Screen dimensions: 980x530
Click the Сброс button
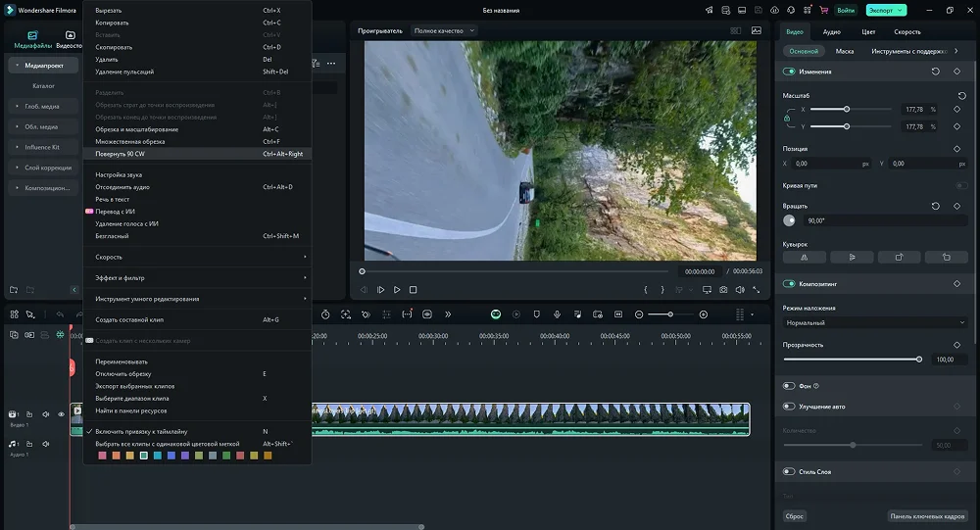point(795,515)
